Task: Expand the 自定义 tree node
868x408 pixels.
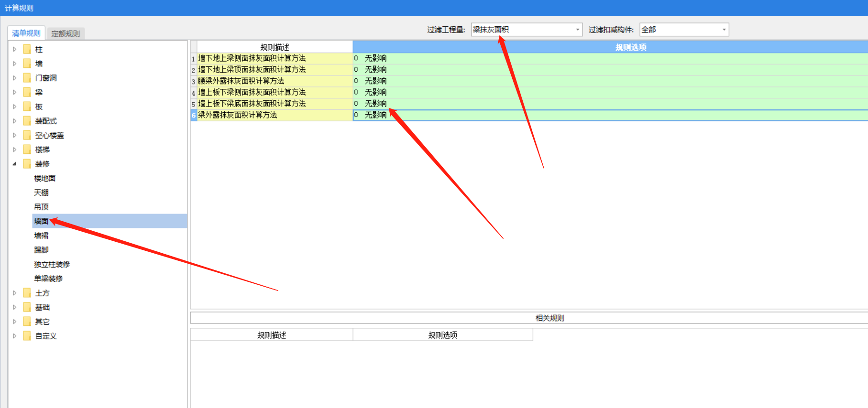Action: [x=14, y=336]
